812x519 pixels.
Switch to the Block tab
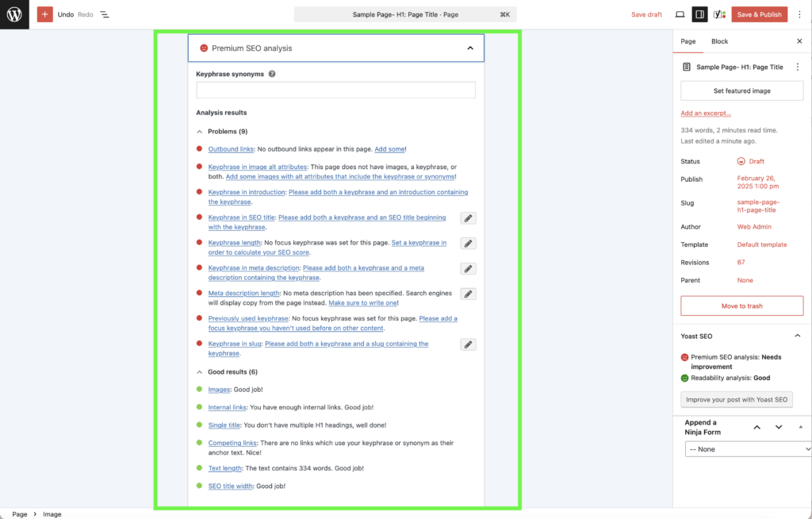(718, 40)
